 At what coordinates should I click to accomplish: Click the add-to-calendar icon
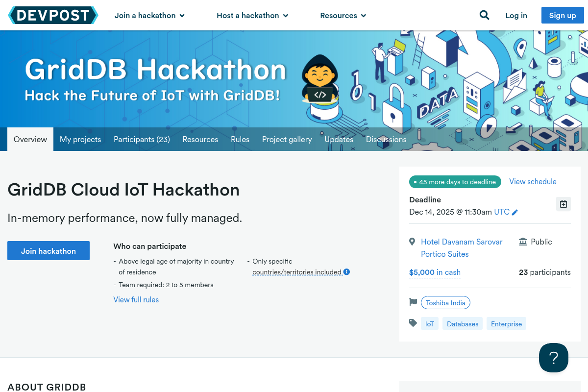(563, 204)
